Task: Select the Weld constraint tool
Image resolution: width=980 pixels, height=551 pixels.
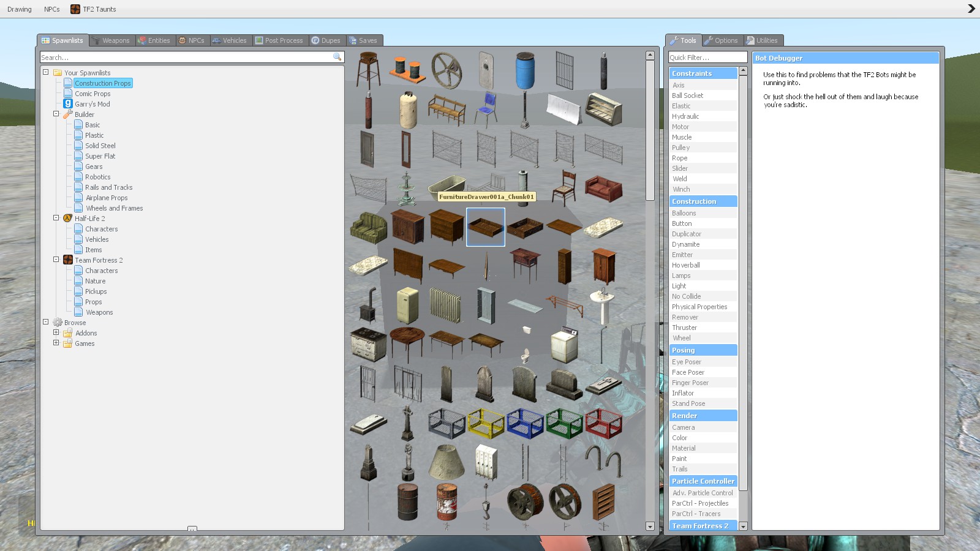Action: pos(703,179)
